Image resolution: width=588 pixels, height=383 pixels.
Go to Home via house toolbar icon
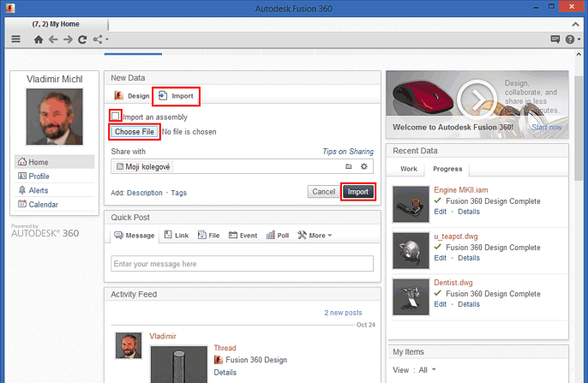pos(39,39)
